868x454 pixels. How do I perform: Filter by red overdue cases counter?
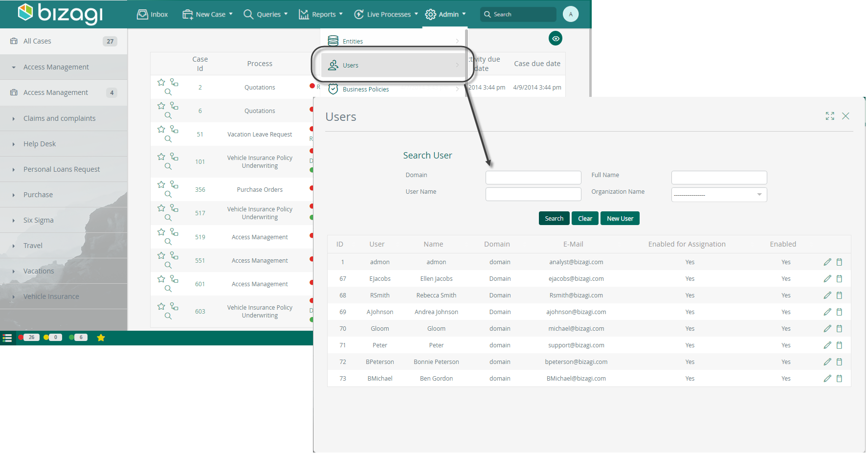click(x=29, y=337)
